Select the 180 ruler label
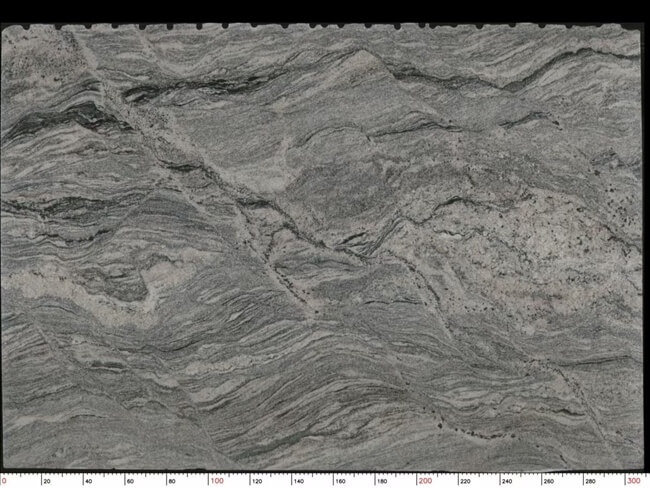 coord(382,481)
